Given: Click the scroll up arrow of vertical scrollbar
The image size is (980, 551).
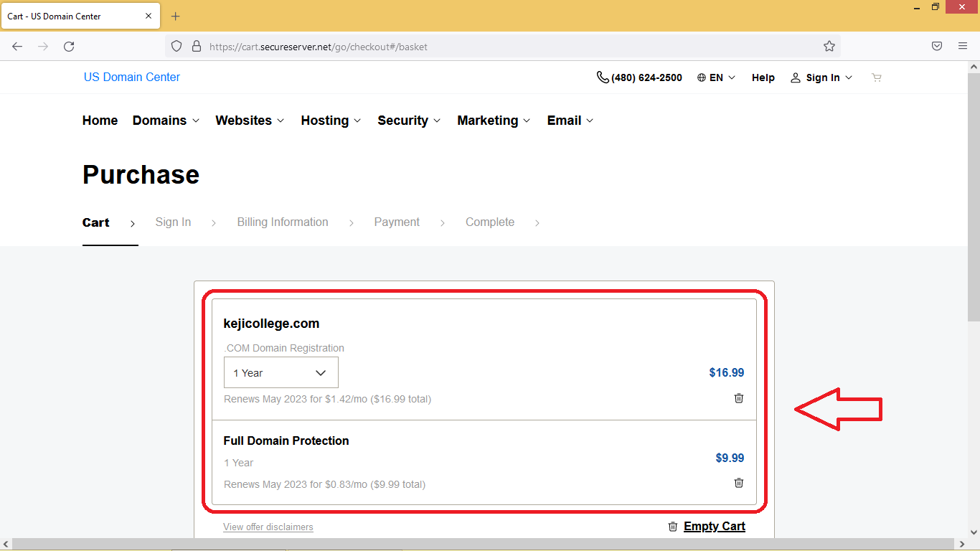Looking at the screenshot, I should pyautogui.click(x=974, y=67).
